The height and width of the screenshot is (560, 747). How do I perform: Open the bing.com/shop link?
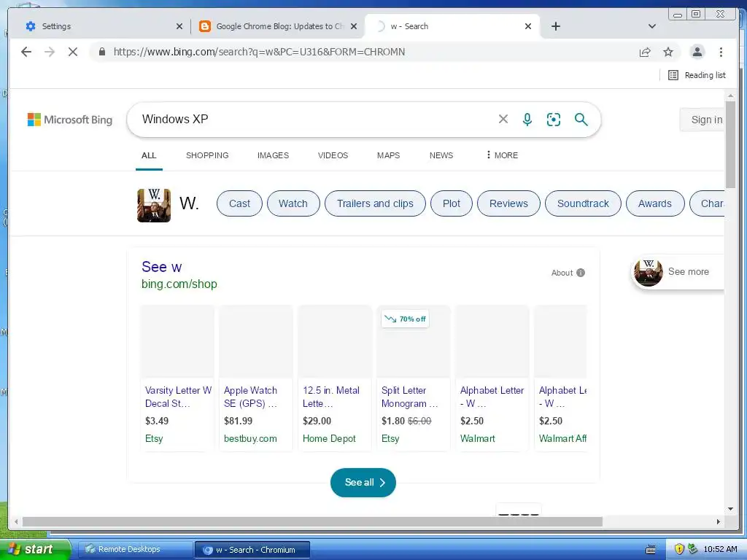tap(179, 284)
